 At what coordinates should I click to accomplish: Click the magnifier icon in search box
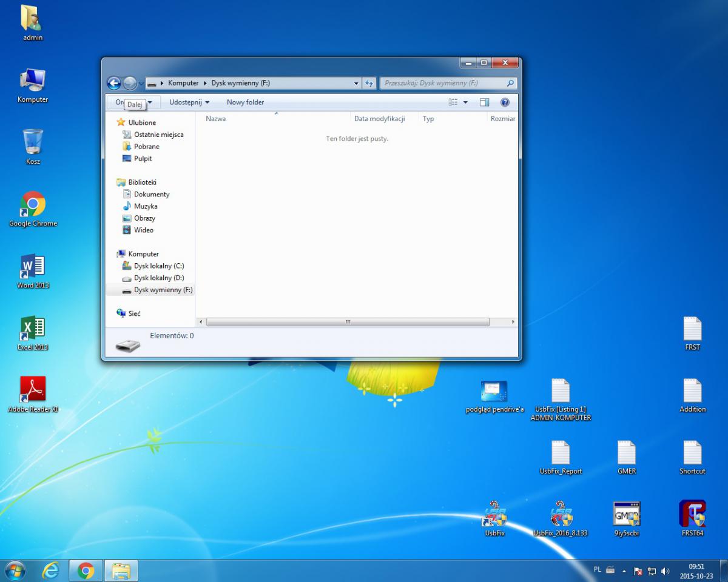[x=510, y=83]
